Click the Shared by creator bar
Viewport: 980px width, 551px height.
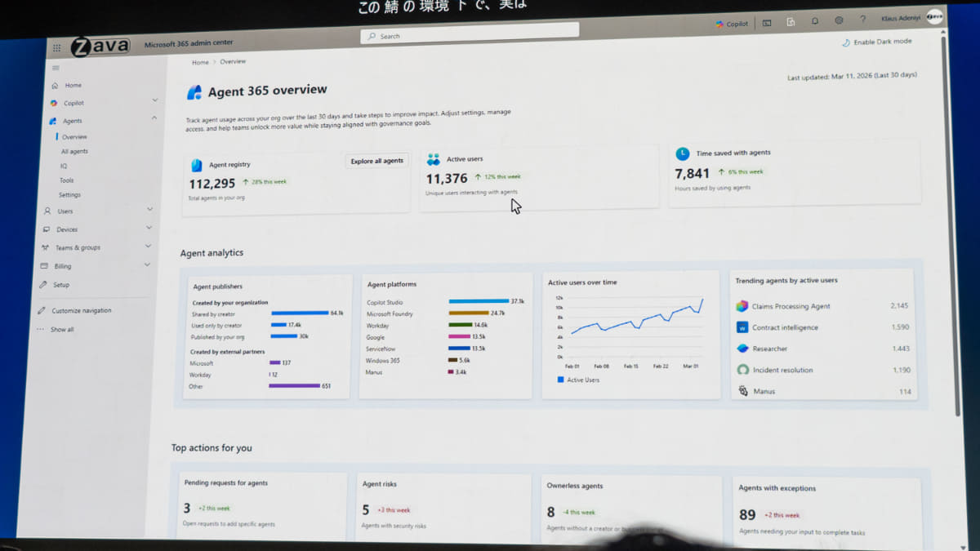300,313
